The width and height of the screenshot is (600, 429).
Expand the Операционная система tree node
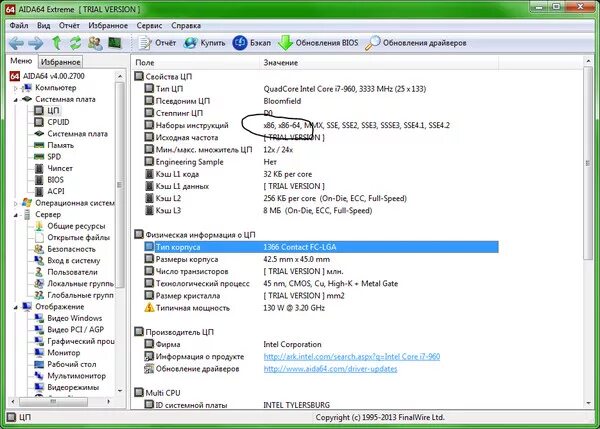(16, 203)
